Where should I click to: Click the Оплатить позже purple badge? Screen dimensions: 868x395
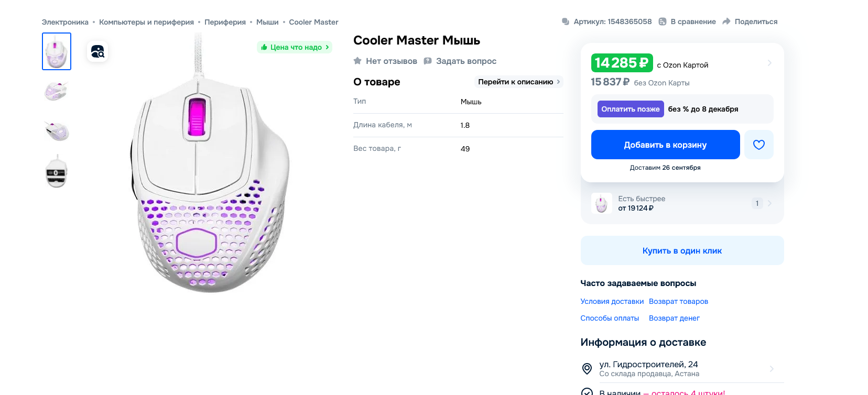click(630, 109)
